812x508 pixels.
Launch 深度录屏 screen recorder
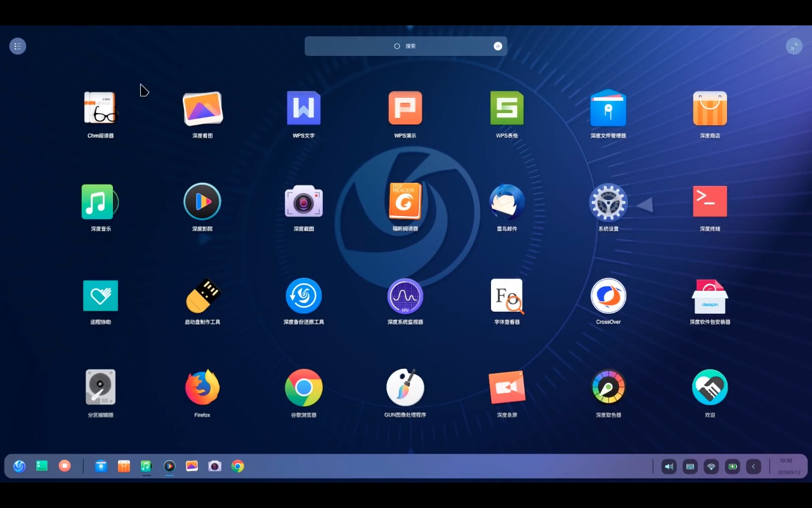[507, 387]
